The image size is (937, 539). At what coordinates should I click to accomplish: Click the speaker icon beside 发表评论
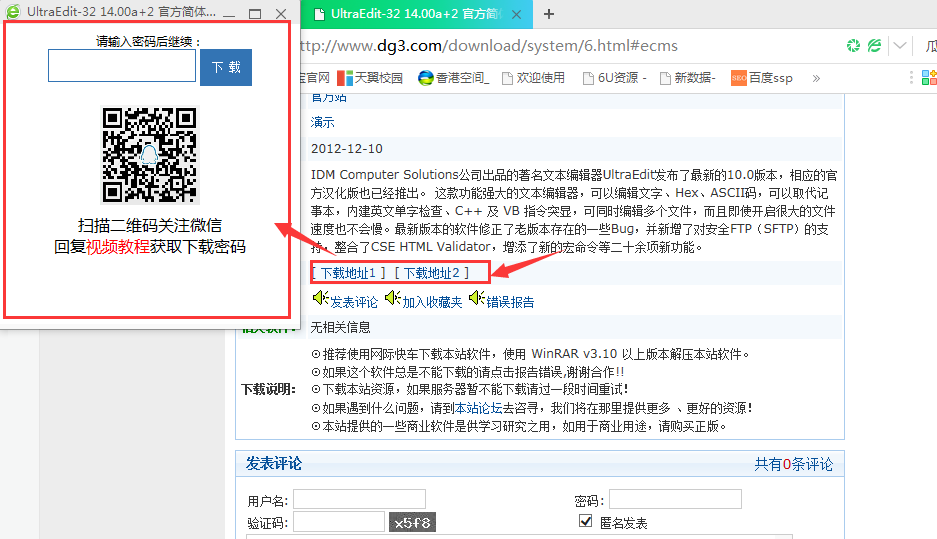coord(320,298)
